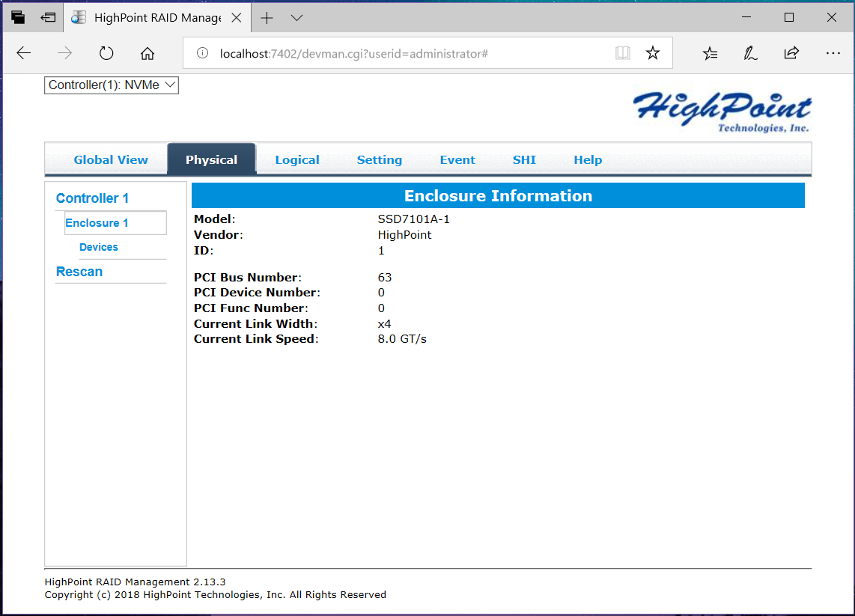Viewport: 855px width, 616px height.
Task: Open the Help tab
Action: coord(588,159)
